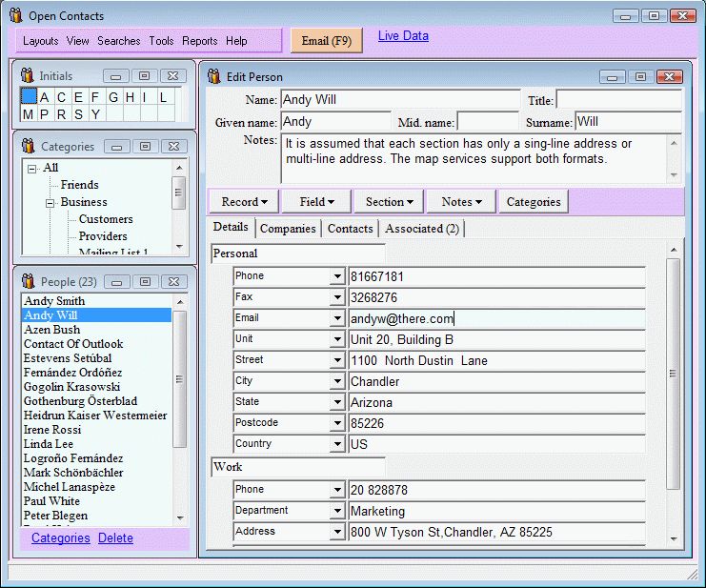This screenshot has width=706, height=588.
Task: Filter people by initial P
Action: [x=45, y=114]
